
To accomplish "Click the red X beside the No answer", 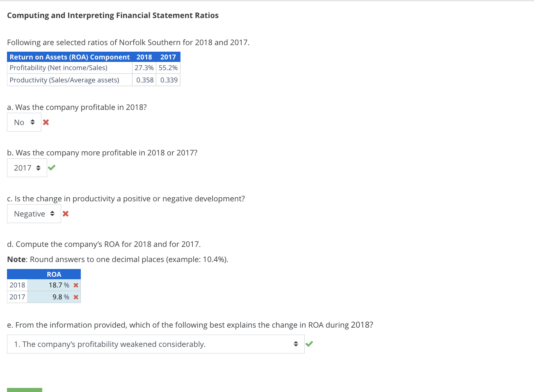I will [x=46, y=122].
